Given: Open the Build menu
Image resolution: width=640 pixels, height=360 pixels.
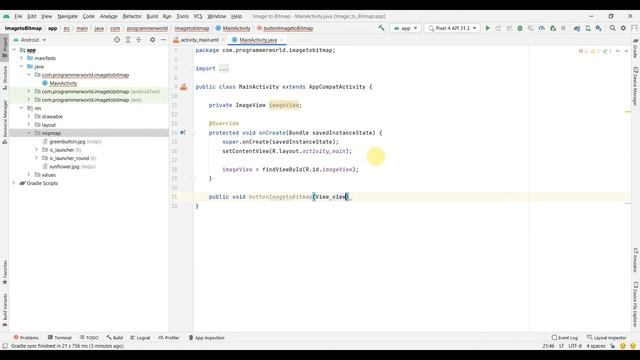Looking at the screenshot, I should click(x=152, y=16).
